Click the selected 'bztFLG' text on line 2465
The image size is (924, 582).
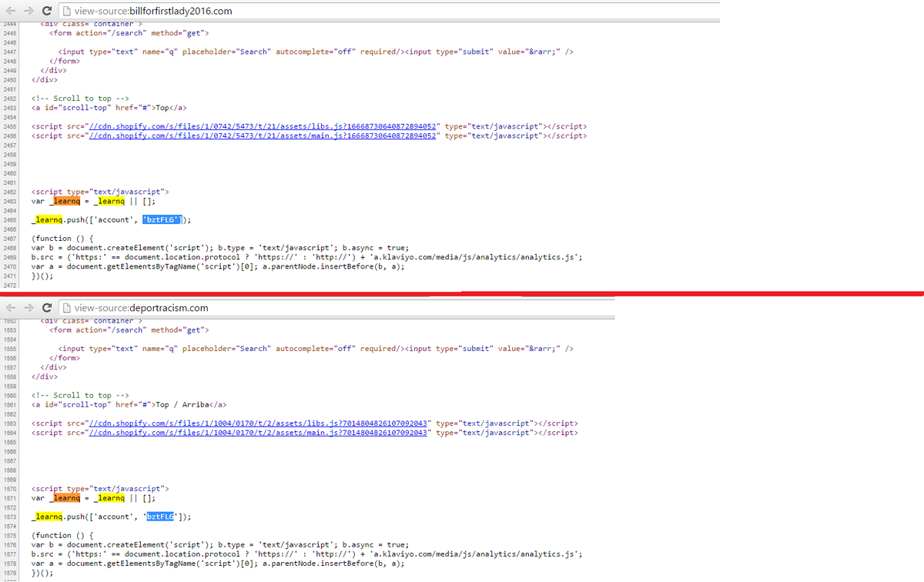(x=162, y=219)
